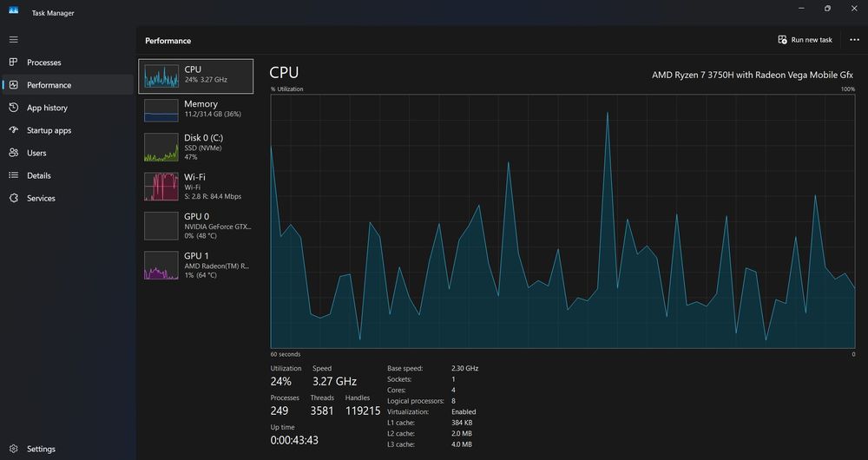Go to Startup apps page
Image resolution: width=868 pixels, height=460 pixels.
pos(49,131)
